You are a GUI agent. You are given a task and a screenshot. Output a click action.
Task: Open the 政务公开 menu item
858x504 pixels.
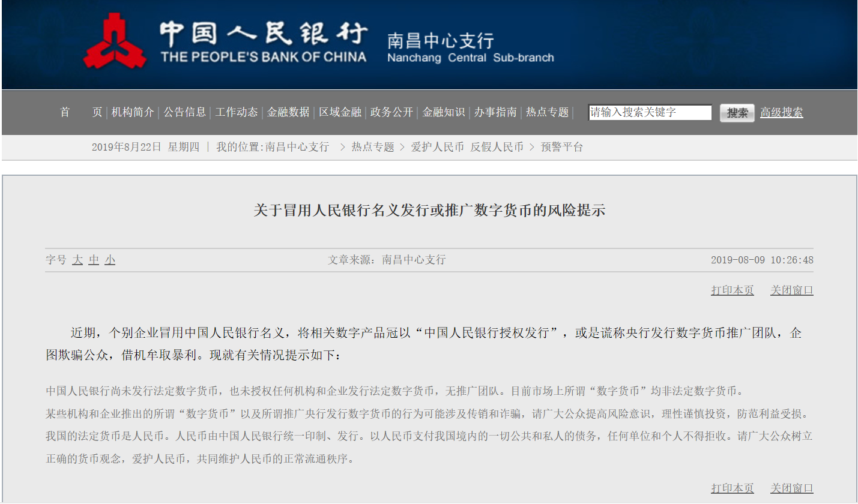coord(391,113)
